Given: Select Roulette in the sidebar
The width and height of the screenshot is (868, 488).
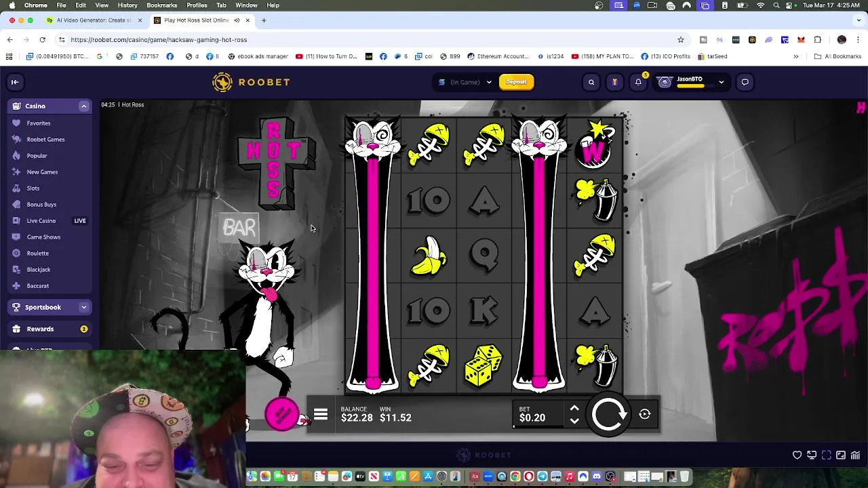Looking at the screenshot, I should pos(37,253).
